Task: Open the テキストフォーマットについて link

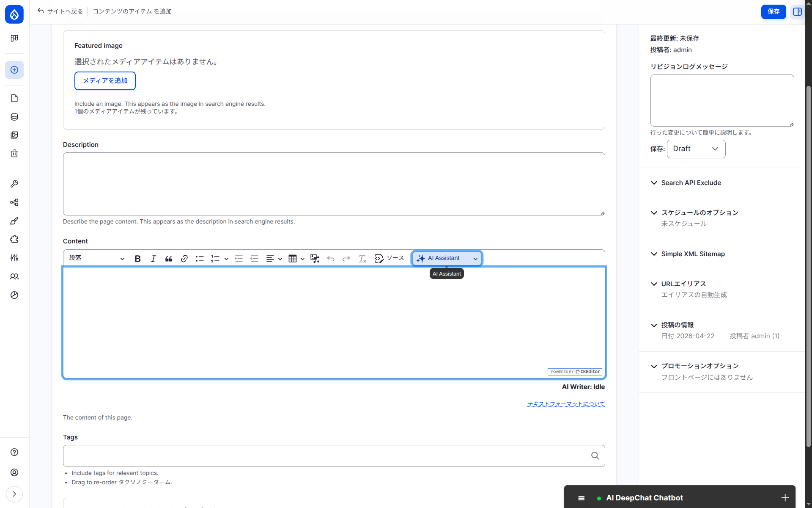Action: tap(566, 404)
